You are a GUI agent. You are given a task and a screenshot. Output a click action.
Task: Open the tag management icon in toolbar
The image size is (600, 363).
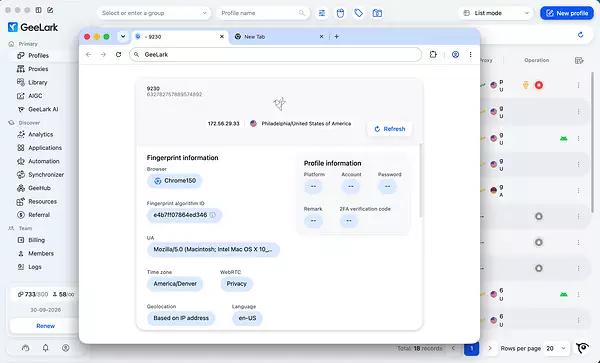pyautogui.click(x=359, y=13)
